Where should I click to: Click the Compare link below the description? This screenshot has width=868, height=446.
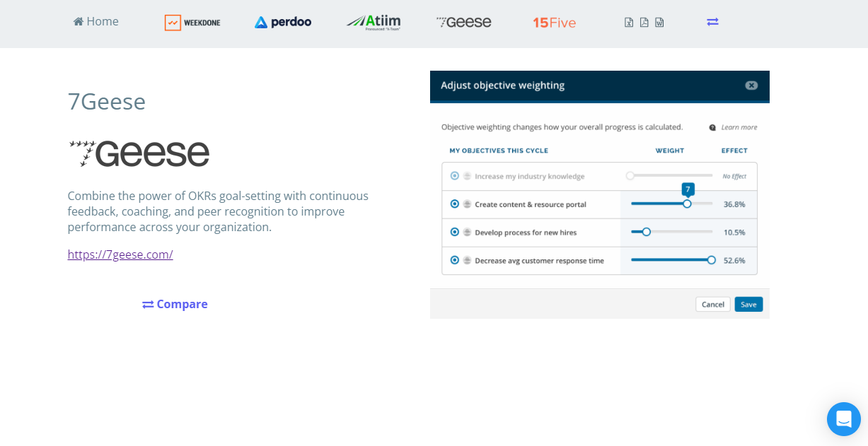pos(175,304)
